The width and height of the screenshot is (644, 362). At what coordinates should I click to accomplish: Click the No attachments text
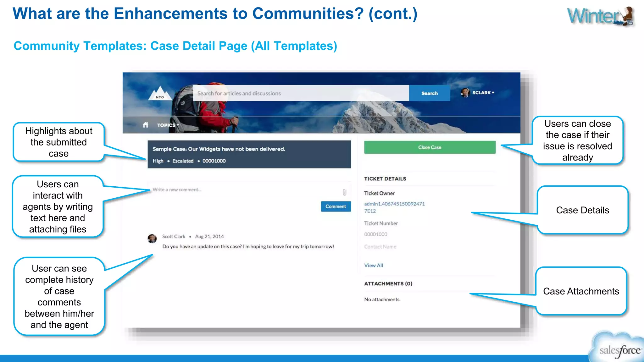382,299
